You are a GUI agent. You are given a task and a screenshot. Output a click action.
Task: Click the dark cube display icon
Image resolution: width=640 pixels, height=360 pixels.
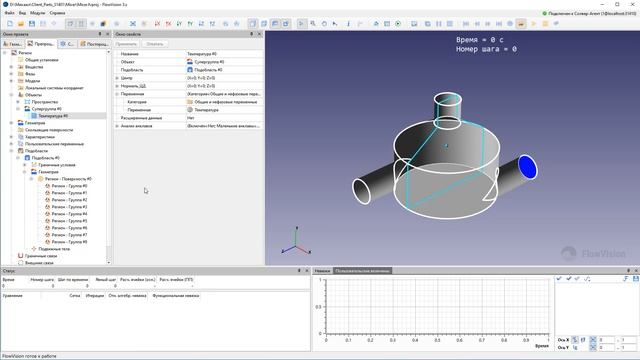pyautogui.click(x=103, y=24)
